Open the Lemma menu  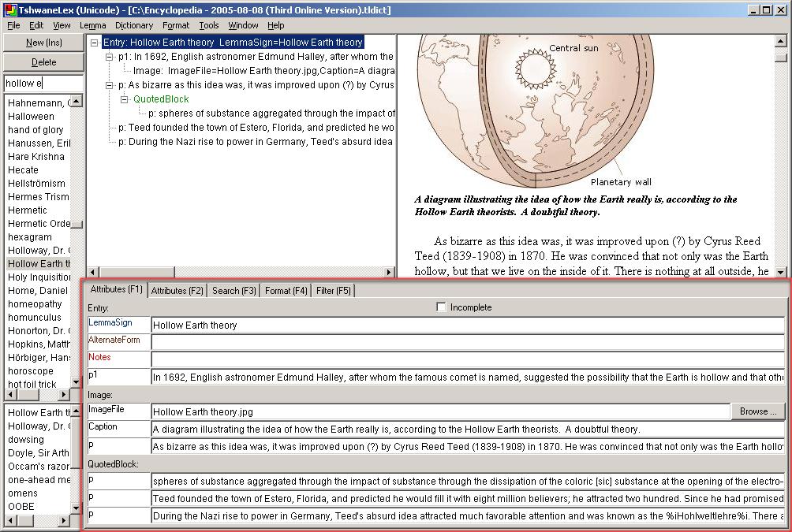pos(92,25)
